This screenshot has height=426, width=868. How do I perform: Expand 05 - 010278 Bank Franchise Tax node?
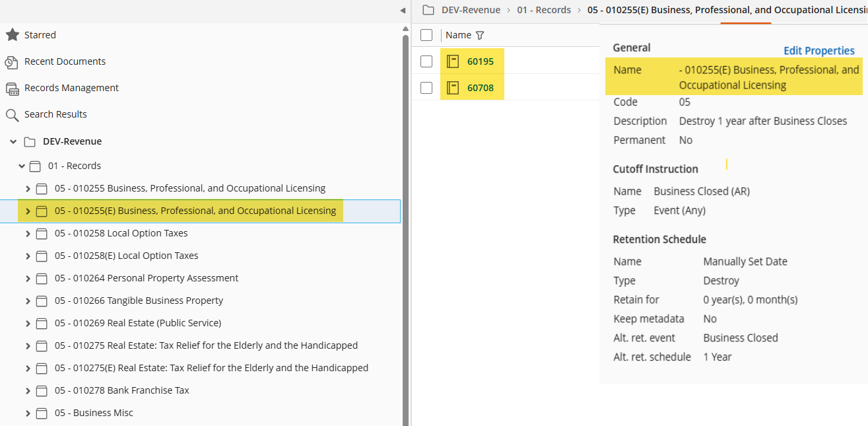[x=28, y=391]
